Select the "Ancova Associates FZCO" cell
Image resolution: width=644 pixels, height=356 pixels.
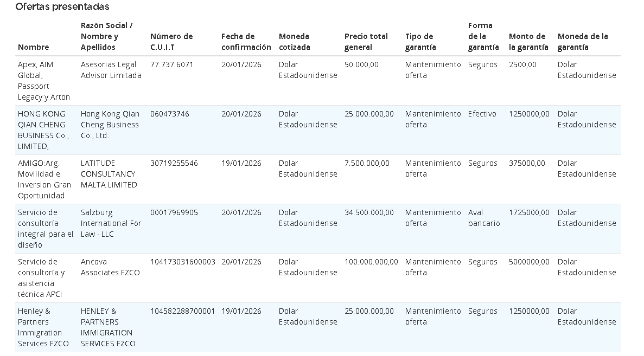click(110, 267)
